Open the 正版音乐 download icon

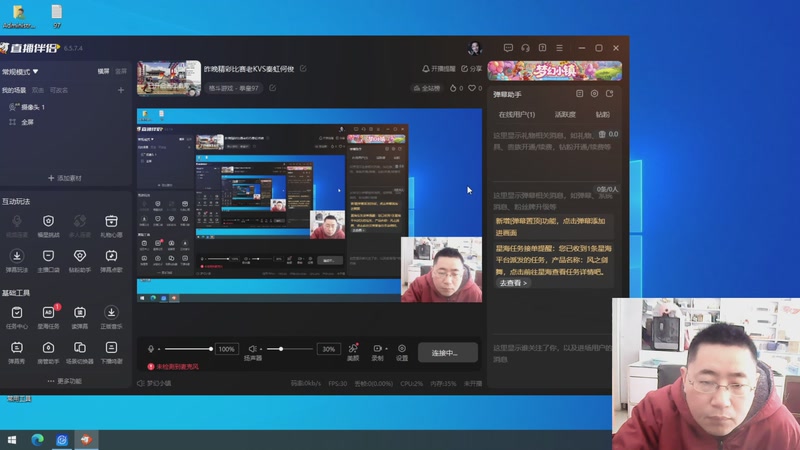111,312
